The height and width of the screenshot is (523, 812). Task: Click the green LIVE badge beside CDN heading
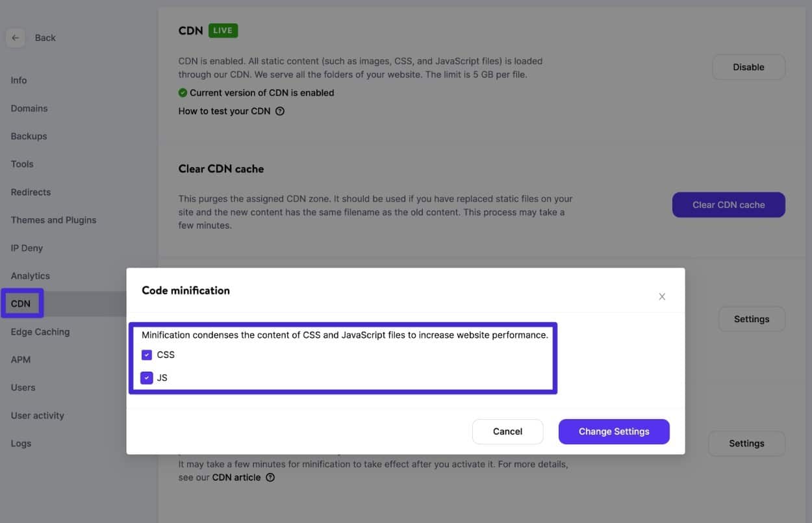[223, 30]
